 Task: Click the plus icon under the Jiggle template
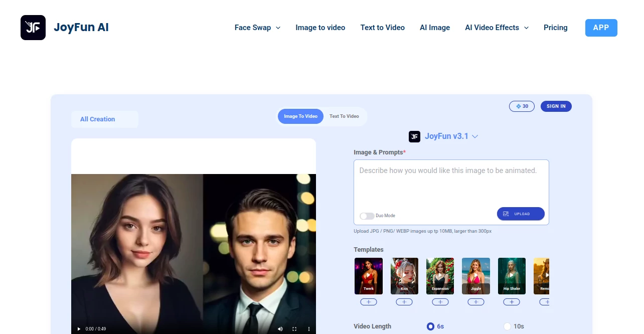pyautogui.click(x=475, y=301)
